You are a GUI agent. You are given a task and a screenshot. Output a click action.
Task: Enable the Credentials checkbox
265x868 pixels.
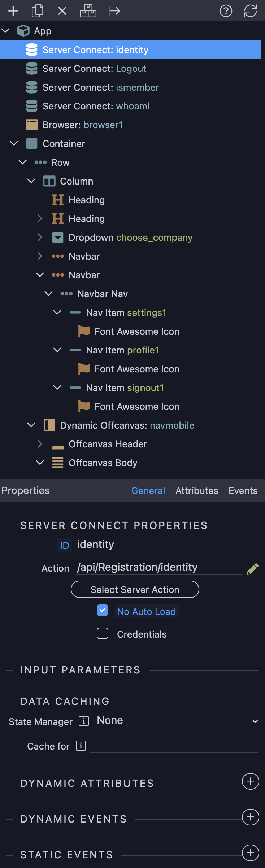pyautogui.click(x=103, y=633)
